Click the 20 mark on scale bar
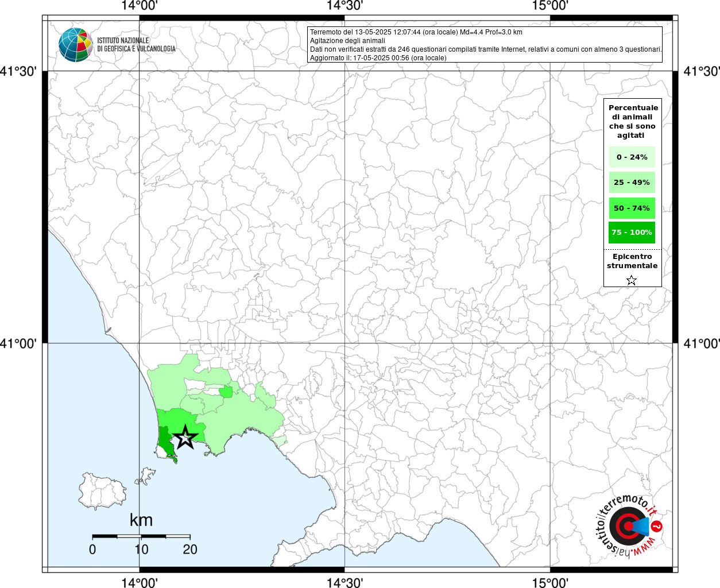 click(x=190, y=550)
